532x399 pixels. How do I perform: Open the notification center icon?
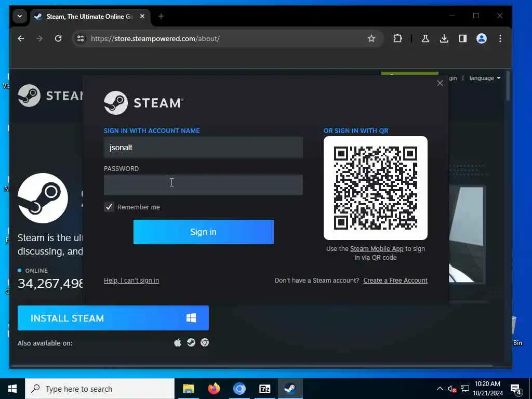click(x=515, y=389)
